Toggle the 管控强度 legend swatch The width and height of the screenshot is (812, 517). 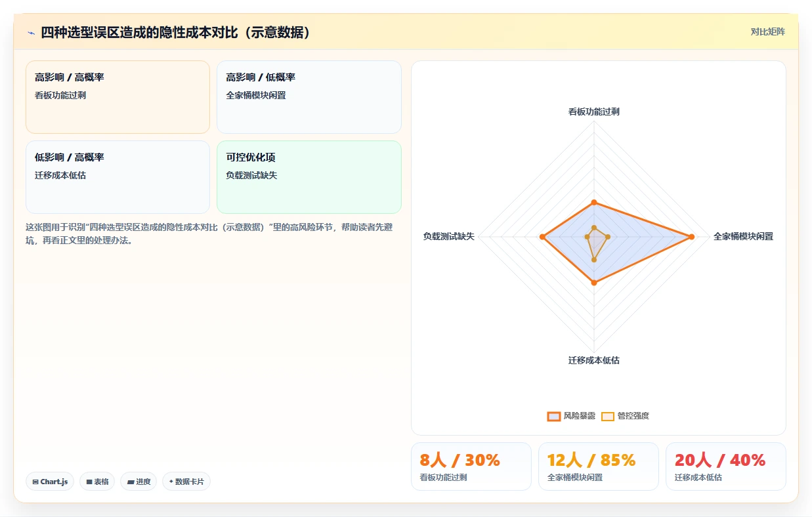[x=608, y=416]
